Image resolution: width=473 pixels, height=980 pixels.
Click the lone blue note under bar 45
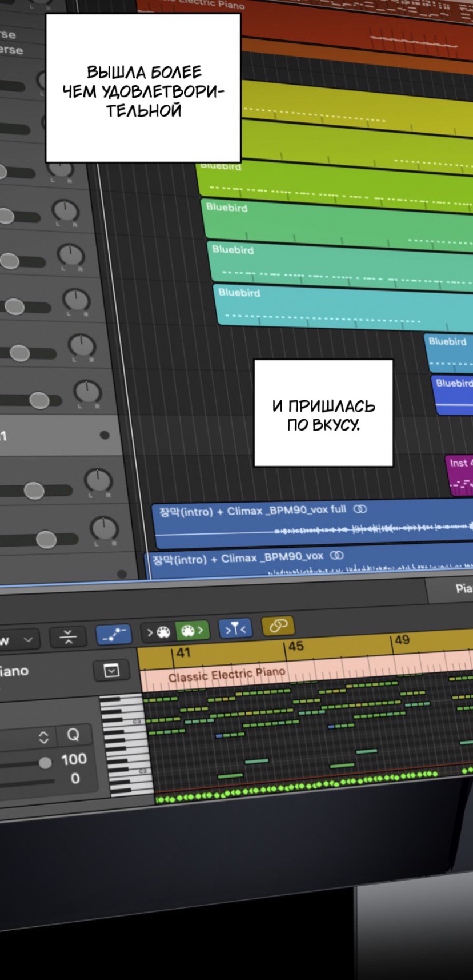pos(332,727)
